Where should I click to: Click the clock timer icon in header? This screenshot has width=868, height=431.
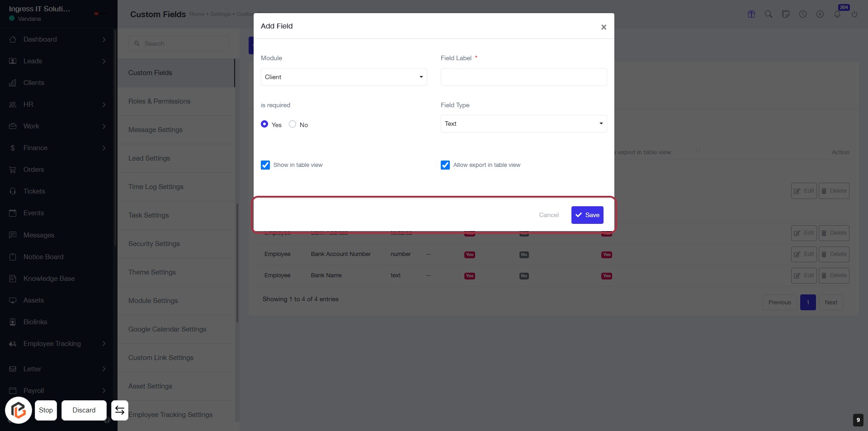coord(803,14)
